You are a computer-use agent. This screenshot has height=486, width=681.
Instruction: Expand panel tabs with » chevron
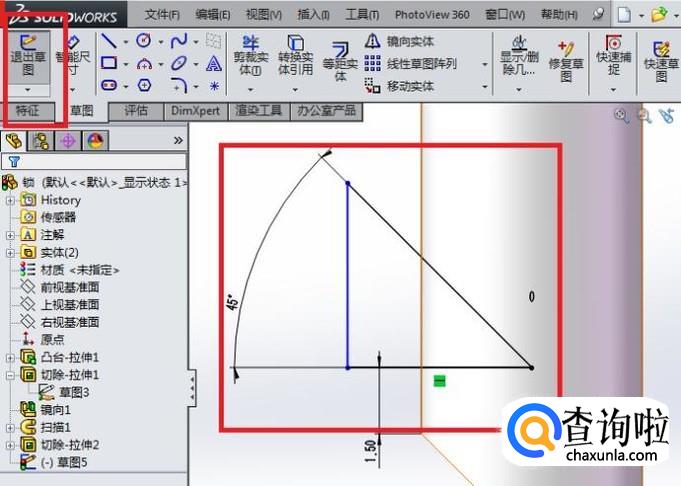[x=178, y=140]
